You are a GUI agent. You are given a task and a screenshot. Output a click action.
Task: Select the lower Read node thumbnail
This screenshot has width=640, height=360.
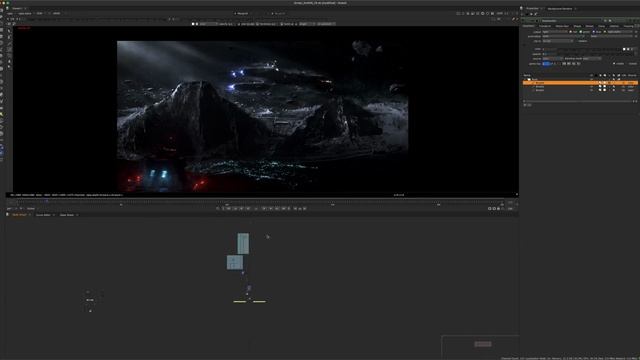(x=235, y=262)
